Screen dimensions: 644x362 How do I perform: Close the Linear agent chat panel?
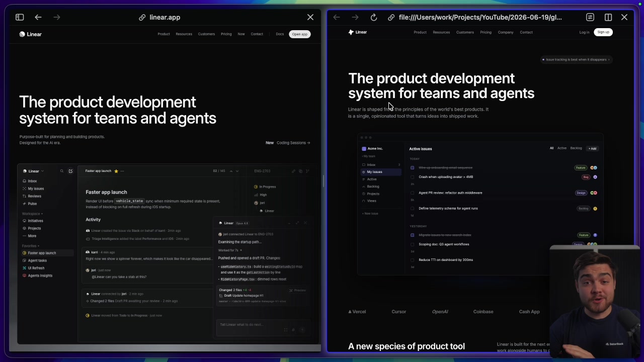tap(305, 223)
